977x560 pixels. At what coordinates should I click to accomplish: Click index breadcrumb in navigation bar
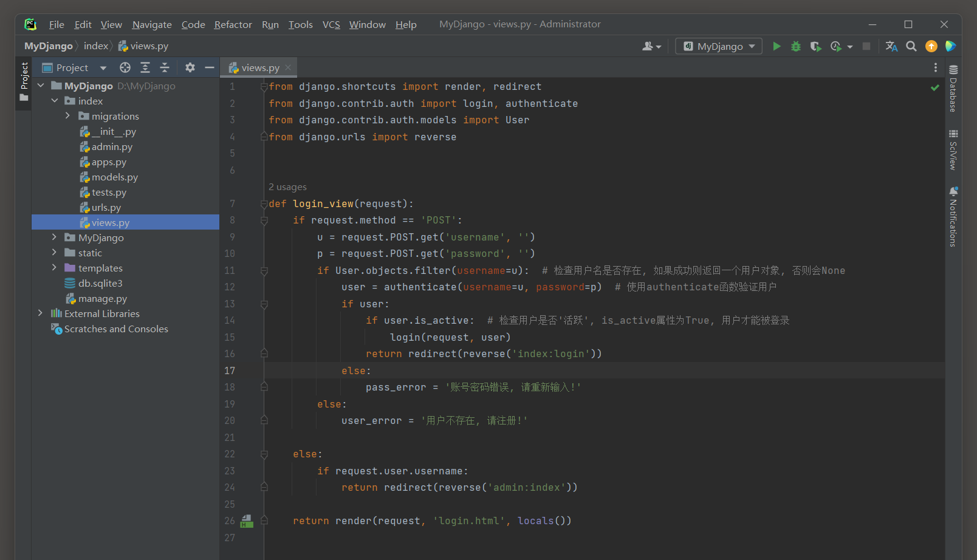pos(96,46)
